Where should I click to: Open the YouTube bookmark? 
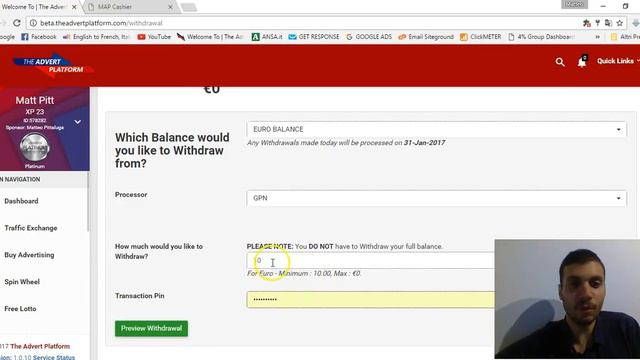click(154, 37)
